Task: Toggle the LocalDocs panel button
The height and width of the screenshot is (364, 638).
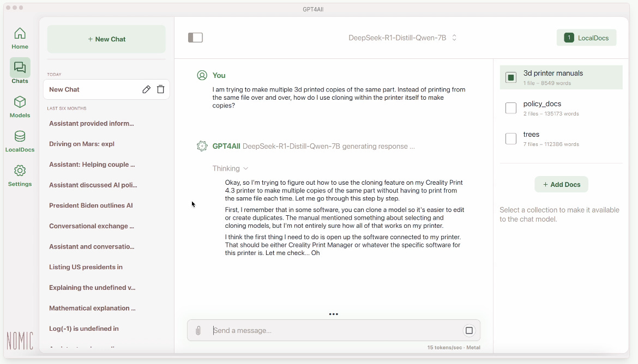Action: tap(586, 38)
